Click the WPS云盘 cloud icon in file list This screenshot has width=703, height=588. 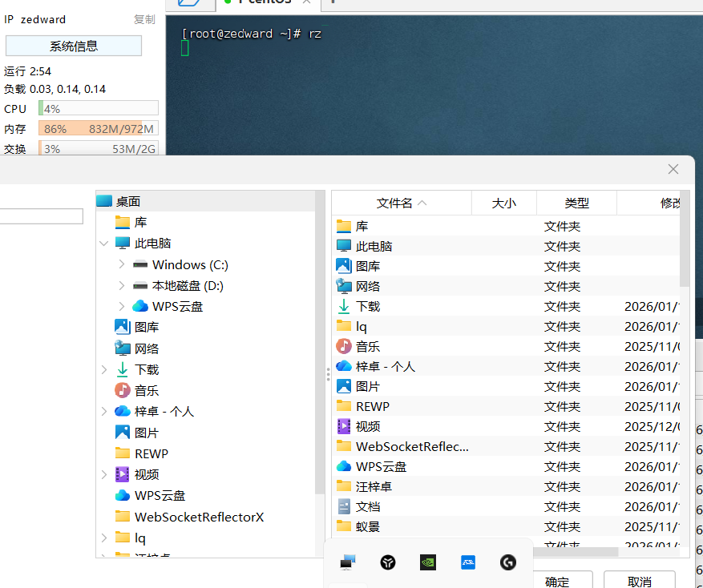(x=344, y=466)
